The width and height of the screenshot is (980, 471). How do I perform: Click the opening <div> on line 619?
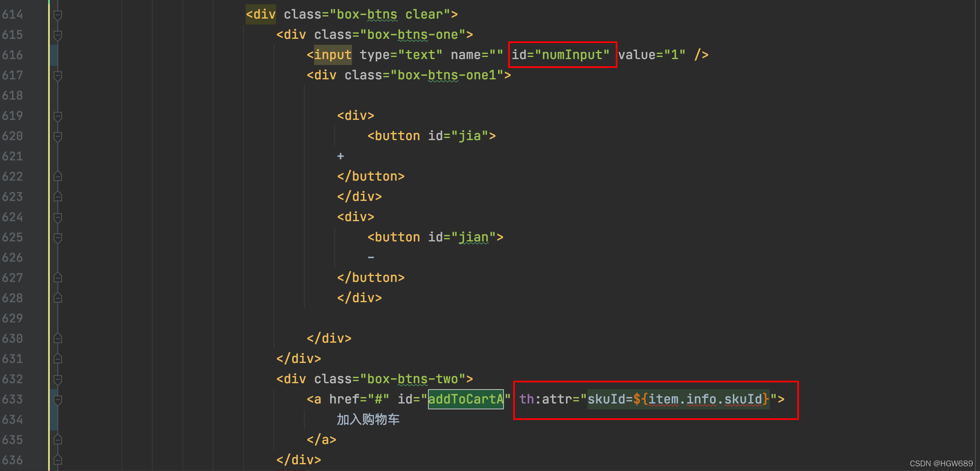pos(356,116)
